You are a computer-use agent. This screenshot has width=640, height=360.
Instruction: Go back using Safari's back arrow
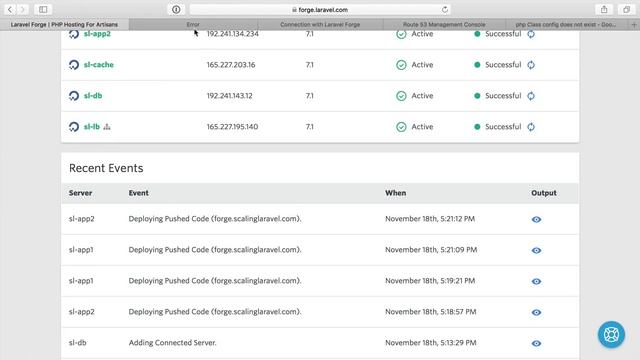click(10, 9)
